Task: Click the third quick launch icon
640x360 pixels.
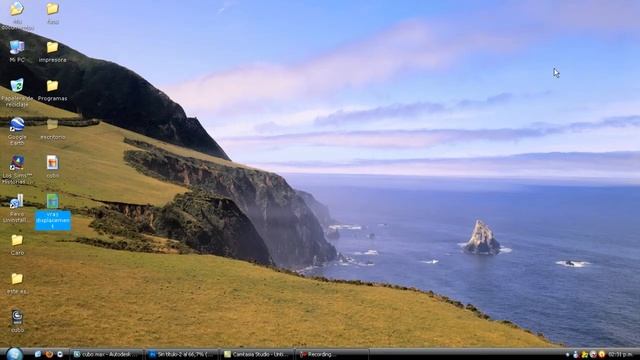Action: (x=60, y=354)
